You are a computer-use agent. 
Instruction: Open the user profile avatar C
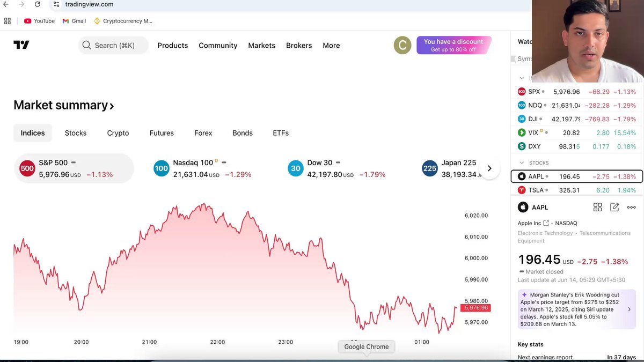tap(402, 45)
